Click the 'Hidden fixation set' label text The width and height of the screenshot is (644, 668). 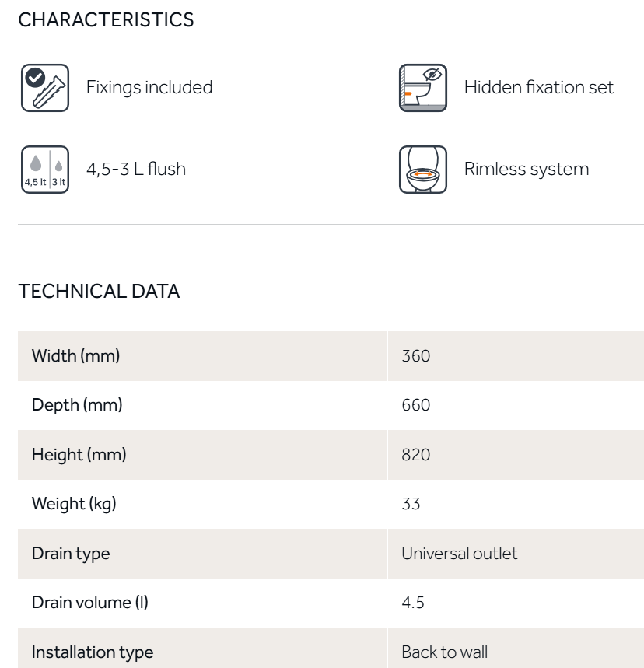[x=538, y=87]
